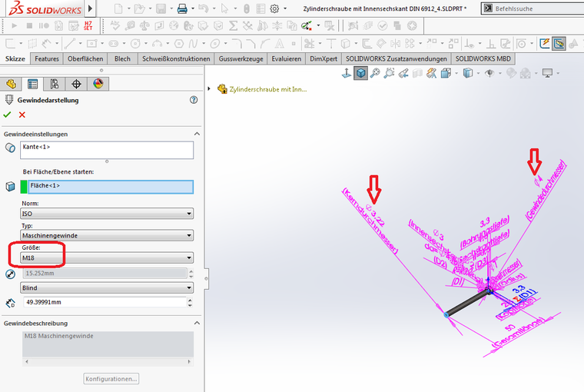Expand SOLIDWORKS menu arrow
This screenshot has height=392, width=584.
[90, 8]
